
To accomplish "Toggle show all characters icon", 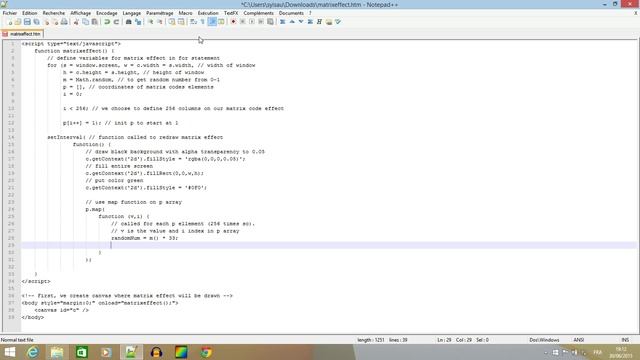I will pos(202,22).
